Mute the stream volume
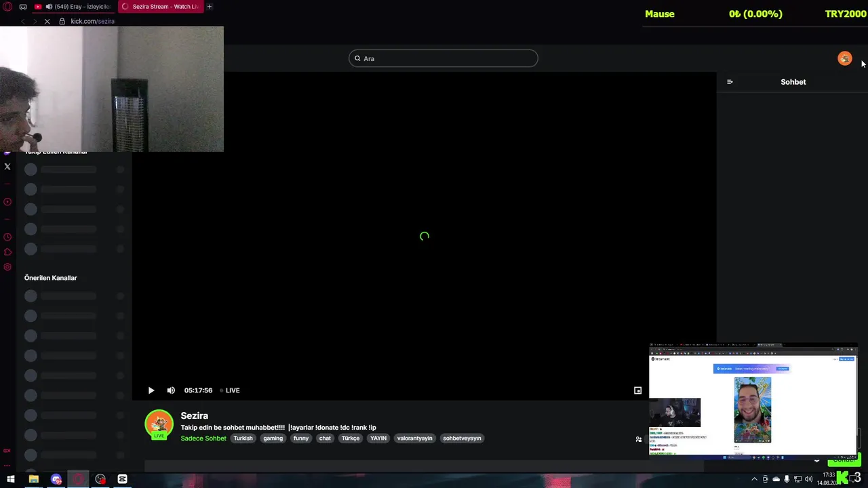This screenshot has height=488, width=868. point(171,390)
